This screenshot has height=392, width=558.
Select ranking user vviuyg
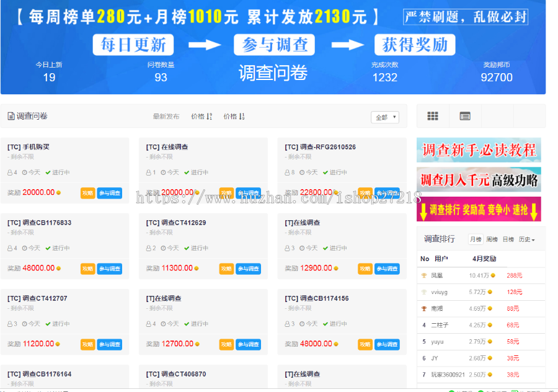[440, 292]
